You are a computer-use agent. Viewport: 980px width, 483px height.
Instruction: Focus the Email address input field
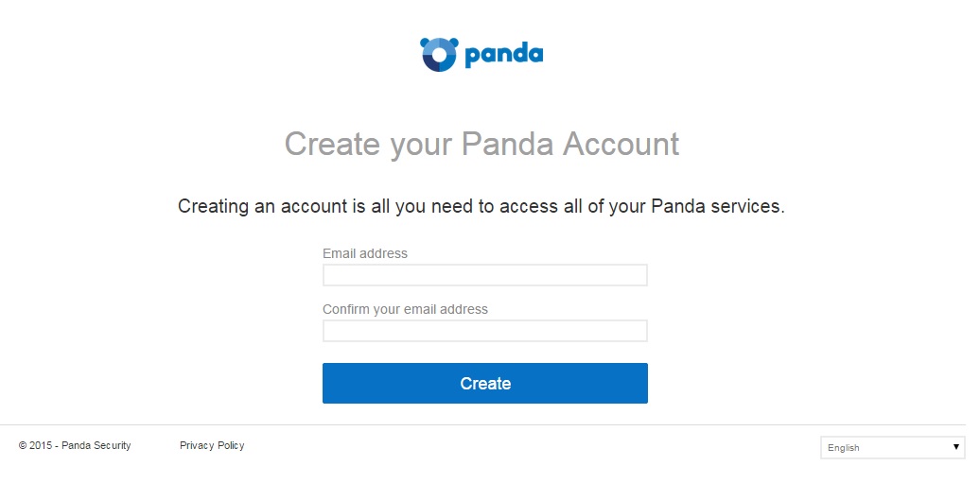point(484,275)
